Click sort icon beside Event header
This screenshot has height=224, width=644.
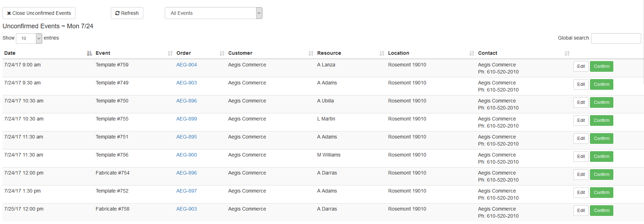tap(170, 53)
